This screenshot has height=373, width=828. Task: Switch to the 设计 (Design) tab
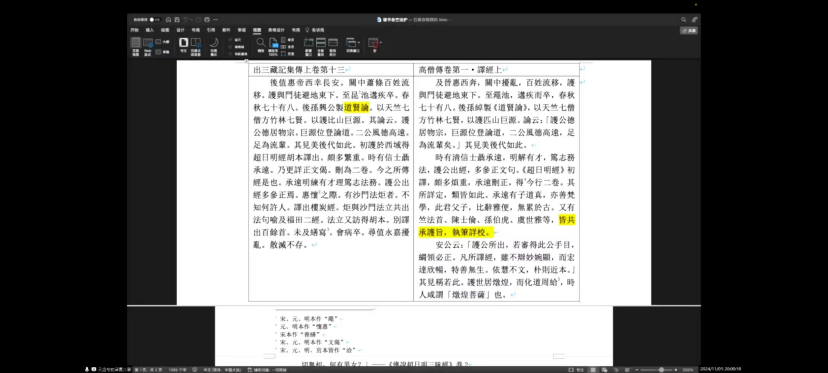[181, 30]
